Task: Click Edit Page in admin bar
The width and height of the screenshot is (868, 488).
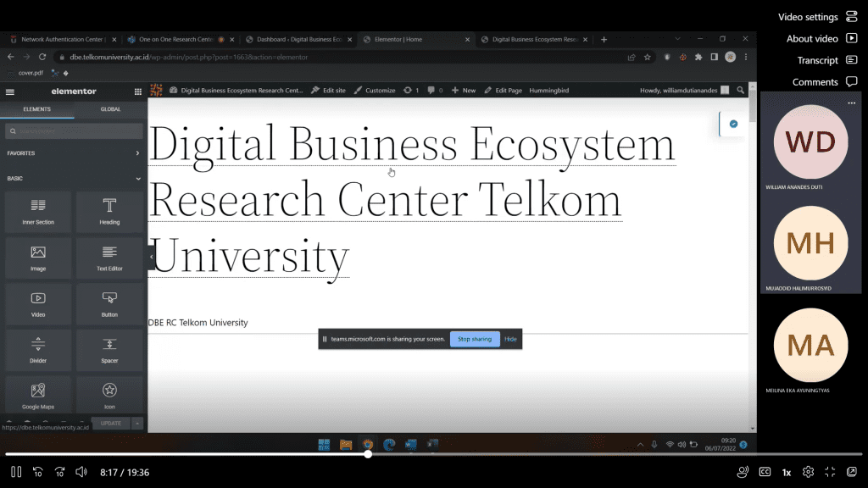Action: 504,90
